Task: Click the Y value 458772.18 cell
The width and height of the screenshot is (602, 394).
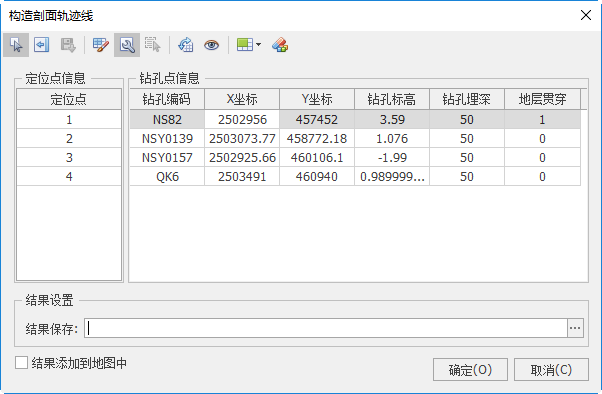Action: click(x=317, y=138)
